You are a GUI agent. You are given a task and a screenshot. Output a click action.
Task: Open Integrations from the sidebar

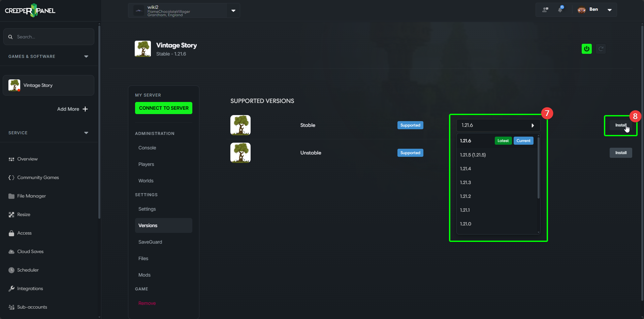pyautogui.click(x=30, y=288)
